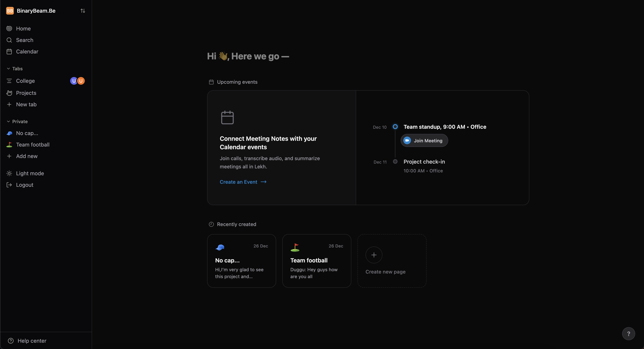
Task: Click the plus icon beside New tab
Action: point(9,104)
